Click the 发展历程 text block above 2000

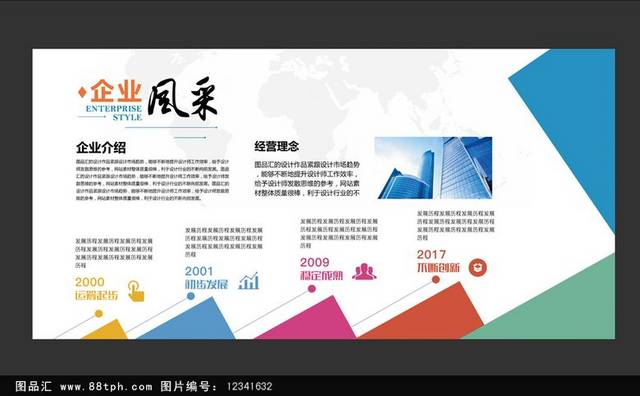coord(114,253)
